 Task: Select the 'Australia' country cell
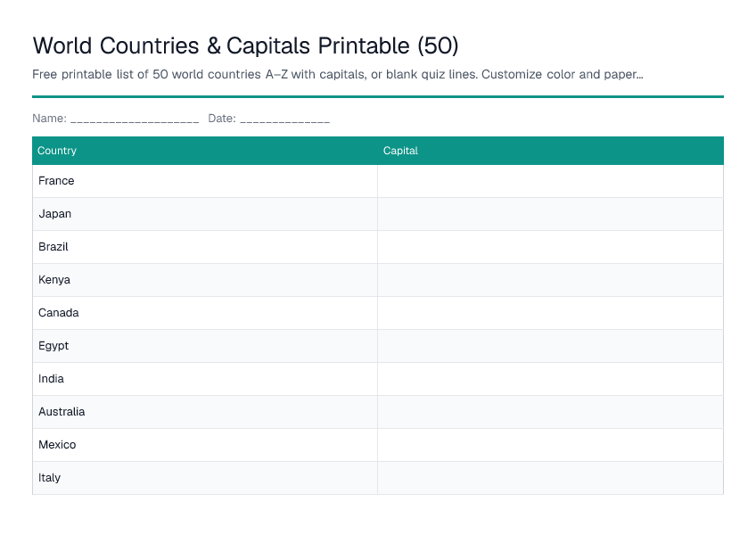coord(205,412)
